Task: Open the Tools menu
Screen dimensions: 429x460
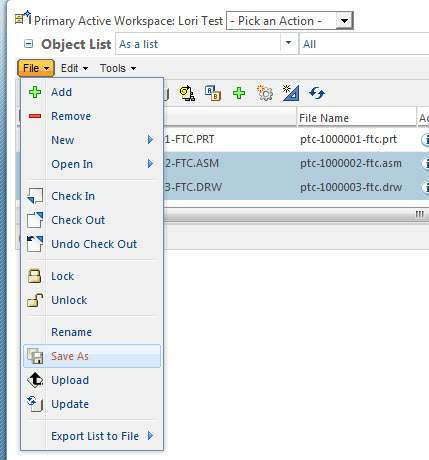Action: (118, 68)
